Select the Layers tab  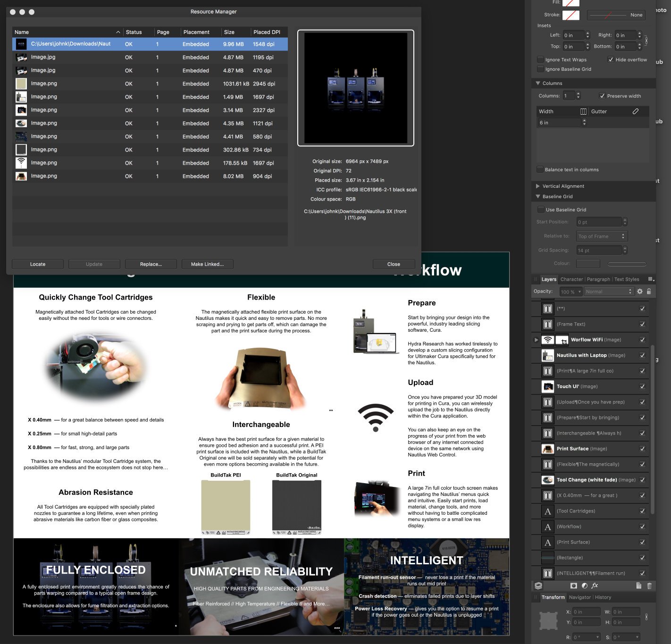click(549, 279)
